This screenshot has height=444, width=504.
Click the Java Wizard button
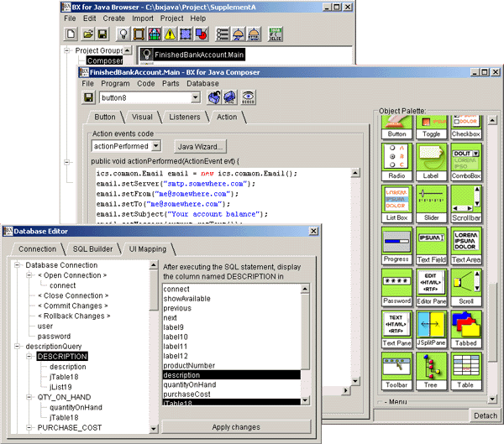click(x=200, y=147)
